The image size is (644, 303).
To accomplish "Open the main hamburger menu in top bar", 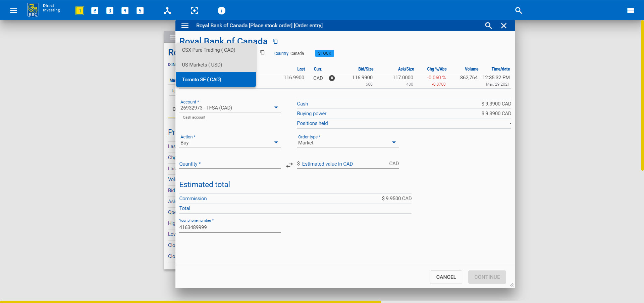I will tap(13, 10).
